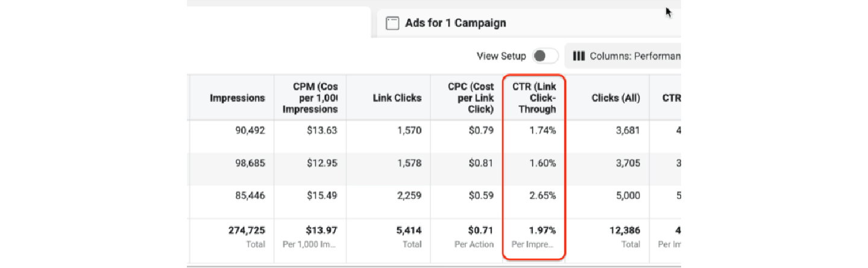
Task: Sort by the Link Clicks column header
Action: (x=397, y=98)
